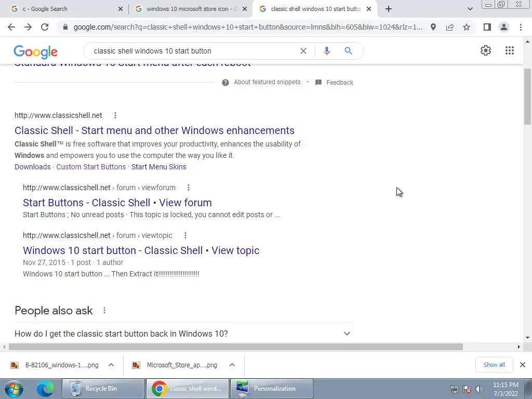Open Action Center flag in tray
The image size is (532, 399).
pyautogui.click(x=467, y=389)
